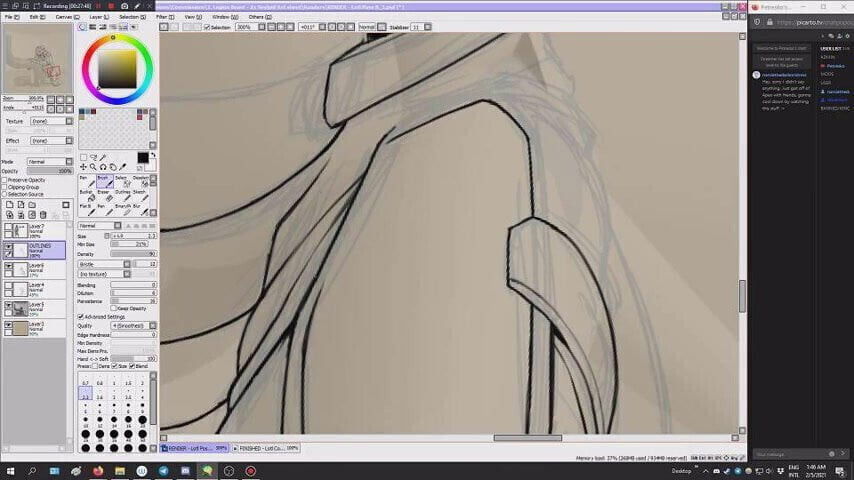The width and height of the screenshot is (854, 480).
Task: Select the Bucket tool preset
Action: [87, 196]
